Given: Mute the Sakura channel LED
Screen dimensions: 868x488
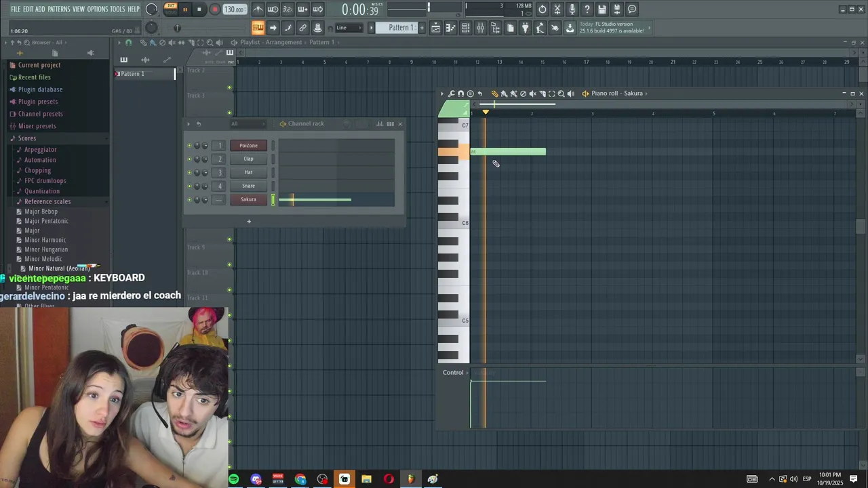Looking at the screenshot, I should [189, 200].
